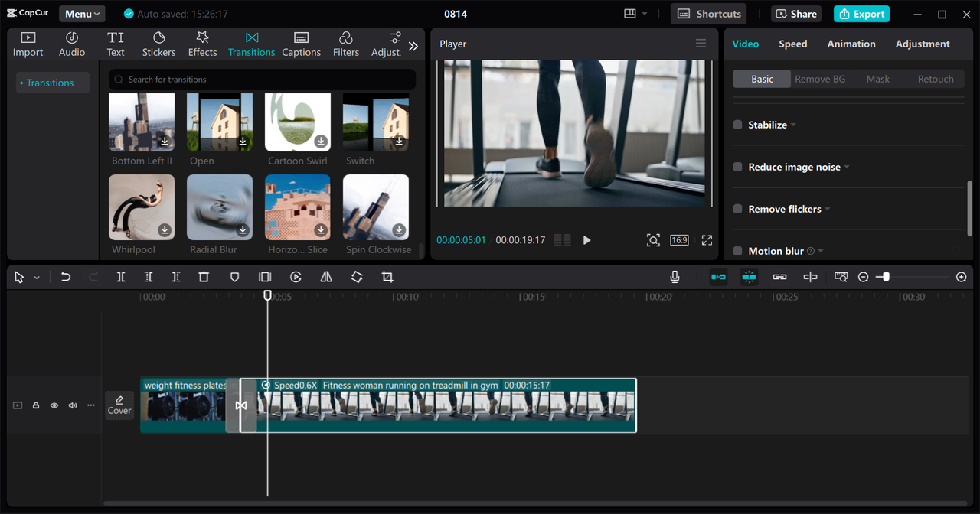Open the Captions tab
The image size is (980, 514).
coord(301,44)
